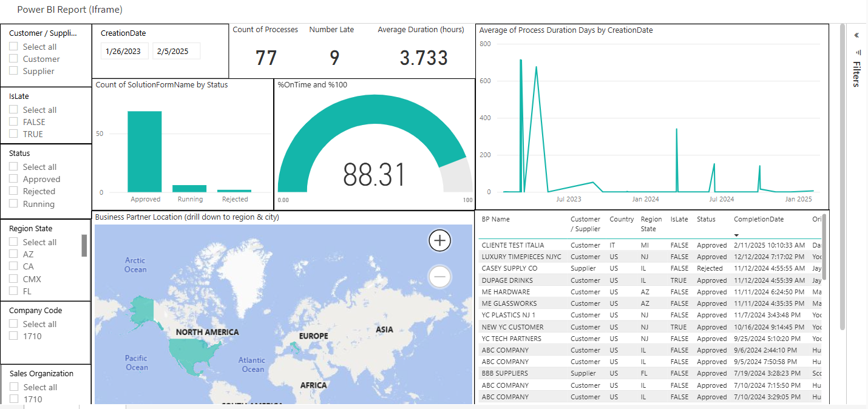The height and width of the screenshot is (409, 868).
Task: Sort table by Status column header
Action: tap(706, 219)
